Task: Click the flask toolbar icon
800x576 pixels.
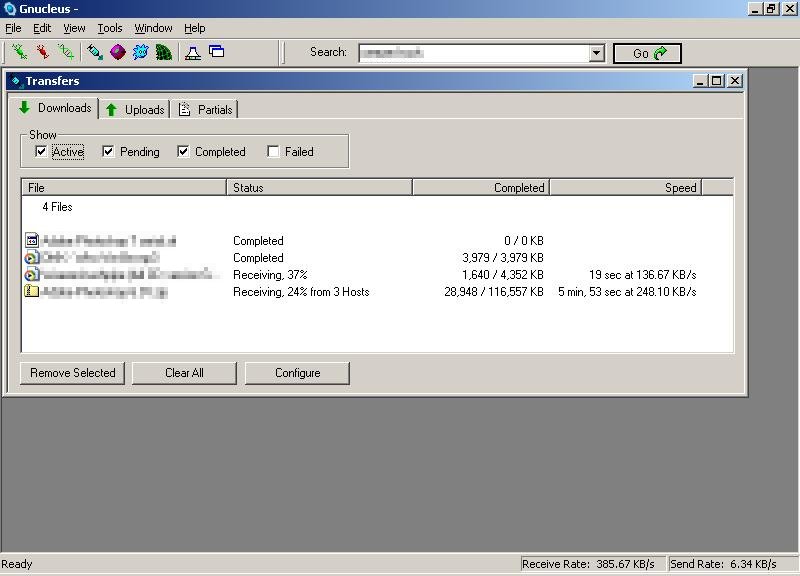Action: tap(193, 52)
